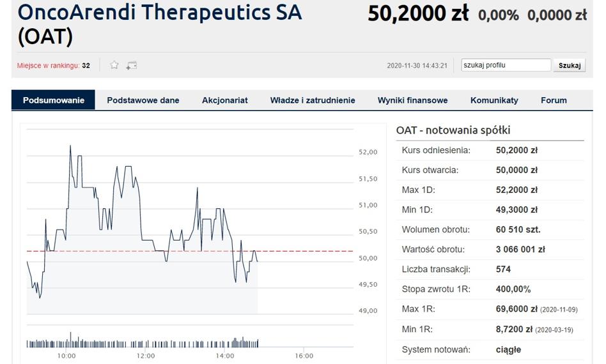Screen dimensions: 606x364
Task: Select the Forum tab
Action: [554, 100]
